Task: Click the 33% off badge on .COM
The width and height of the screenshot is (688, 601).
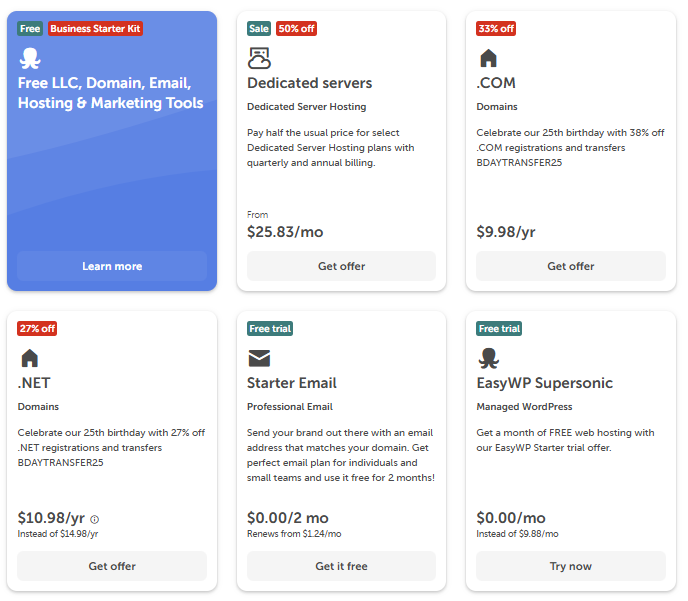Action: click(496, 29)
